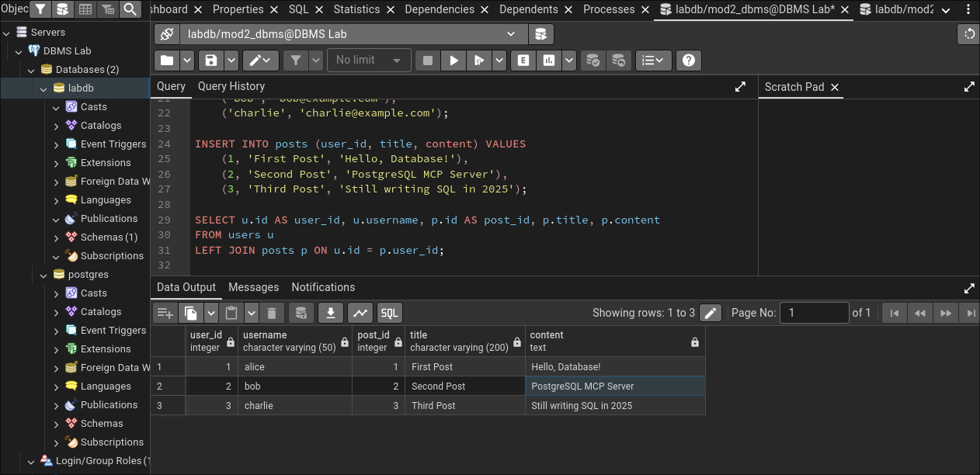
Task: Open the No limit rows dropdown
Action: (x=369, y=61)
